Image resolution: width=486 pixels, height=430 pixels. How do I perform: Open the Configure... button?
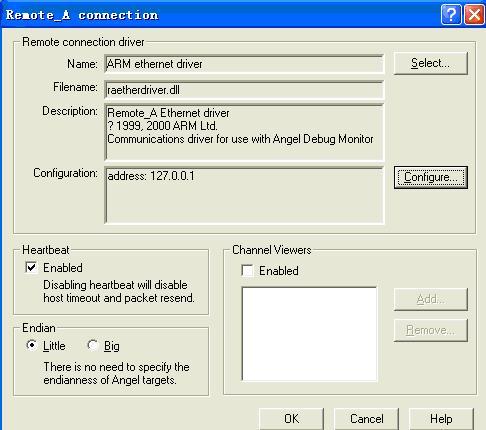click(431, 177)
